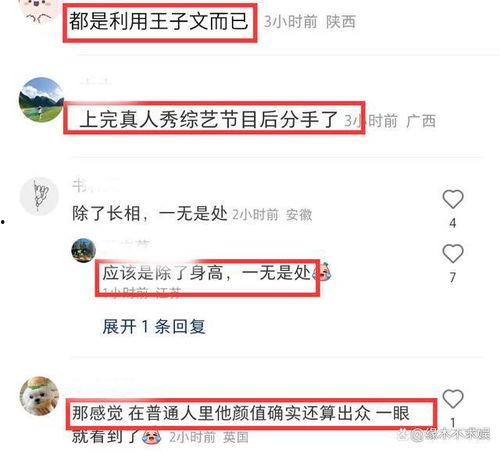Screen dimensions: 500x452
Task: Like the comment 除了长相，一无是处
Action: coord(453,199)
